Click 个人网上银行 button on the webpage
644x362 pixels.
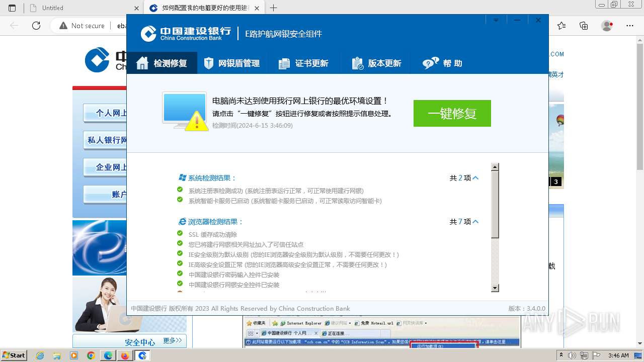coord(105,113)
